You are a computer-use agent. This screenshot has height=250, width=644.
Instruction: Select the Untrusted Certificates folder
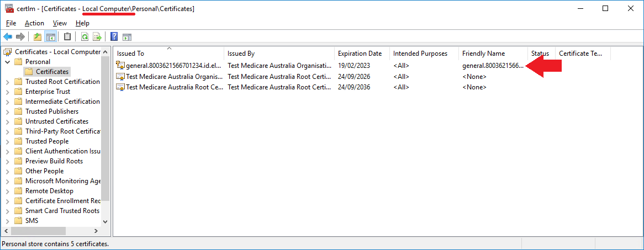coord(57,121)
